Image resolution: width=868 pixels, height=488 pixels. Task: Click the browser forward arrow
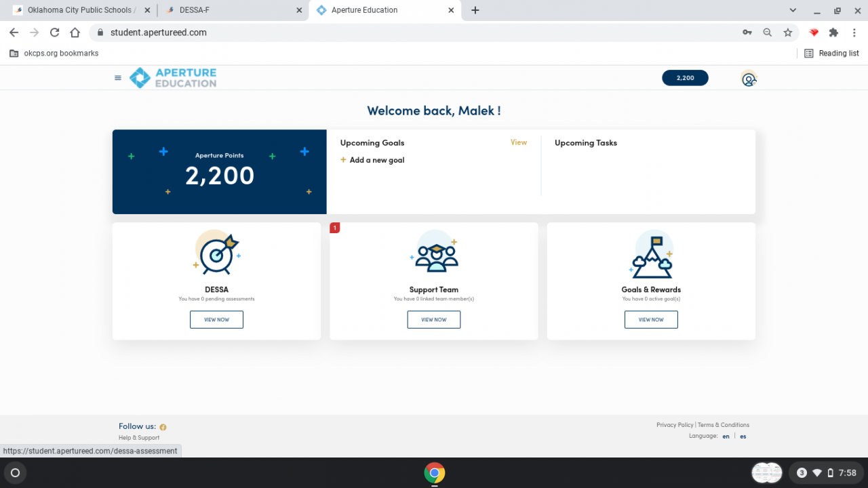click(x=34, y=33)
